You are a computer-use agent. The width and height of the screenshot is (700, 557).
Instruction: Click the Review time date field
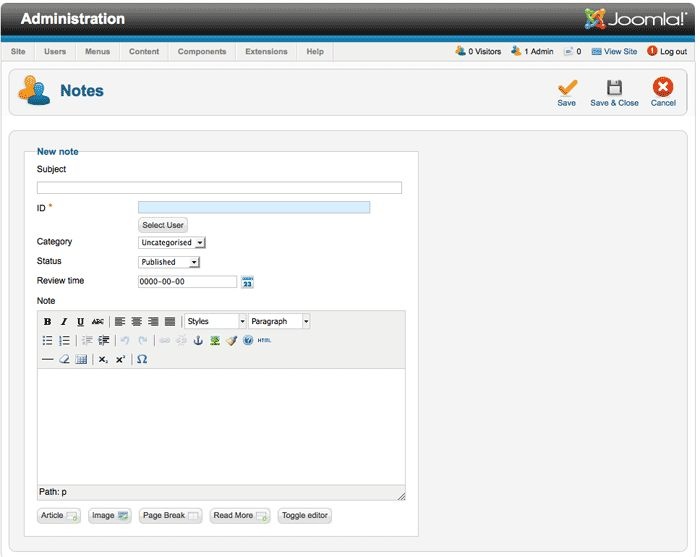(188, 282)
